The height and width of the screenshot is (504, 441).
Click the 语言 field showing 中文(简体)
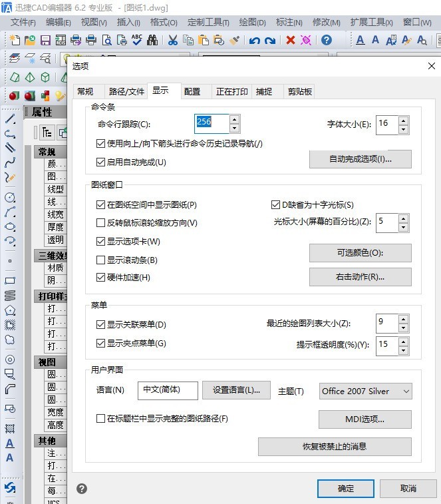pyautogui.click(x=168, y=391)
